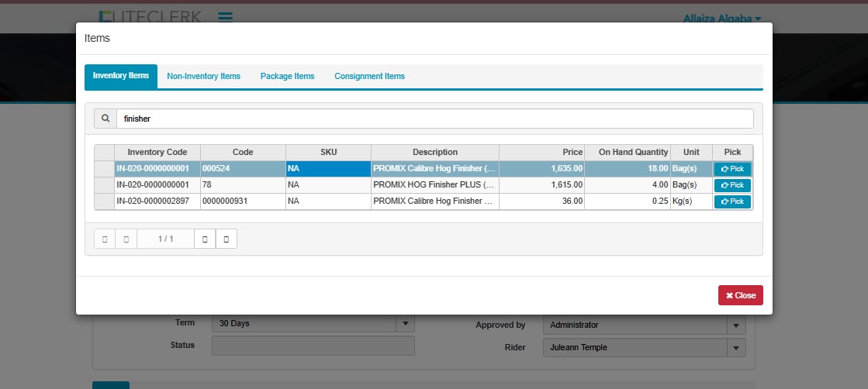Open the Approved by Administrator dropdown
This screenshot has width=868, height=389.
pos(736,325)
